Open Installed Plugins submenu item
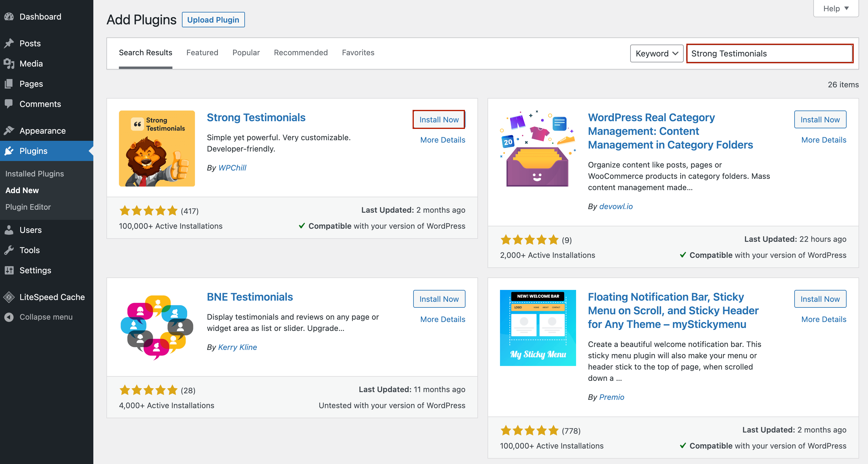This screenshot has width=868, height=464. click(x=35, y=174)
